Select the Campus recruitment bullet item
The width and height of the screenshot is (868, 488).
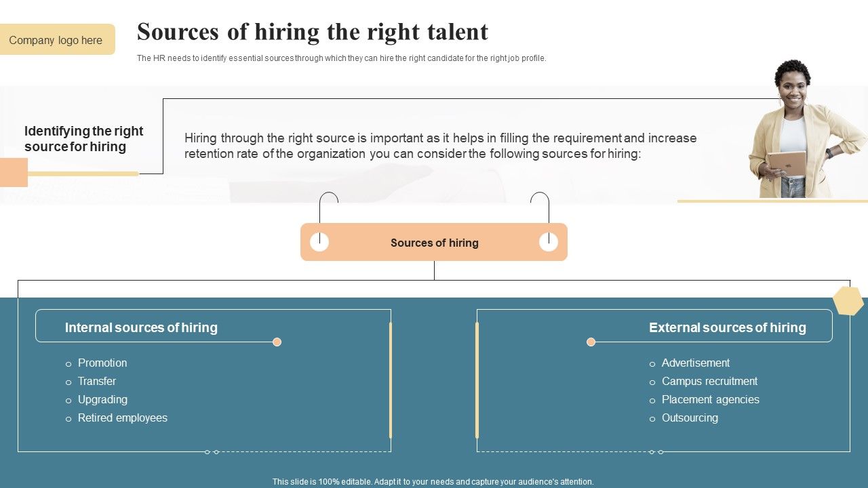point(709,382)
